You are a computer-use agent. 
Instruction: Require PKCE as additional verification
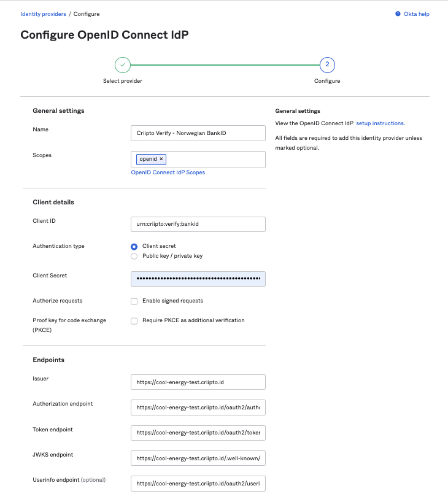point(134,321)
